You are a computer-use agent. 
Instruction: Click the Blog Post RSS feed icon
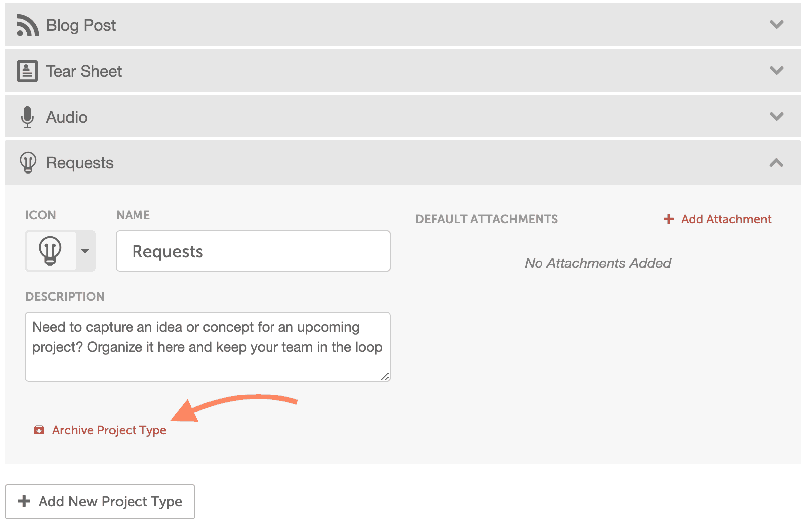(28, 25)
